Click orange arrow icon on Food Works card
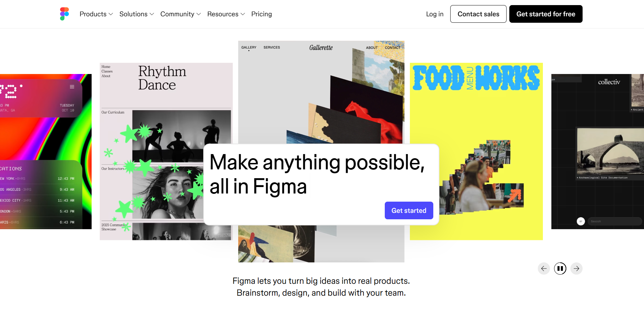This screenshot has width=644, height=314. [x=514, y=195]
